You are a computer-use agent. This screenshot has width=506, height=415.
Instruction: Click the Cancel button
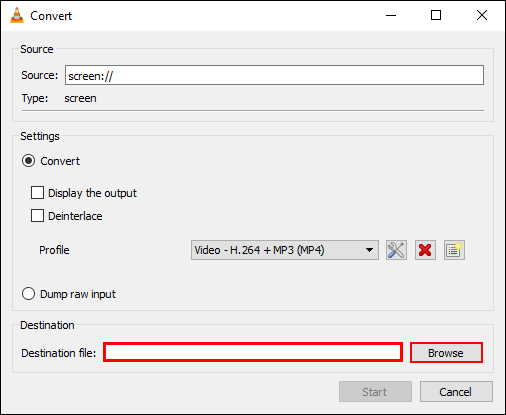[x=456, y=392]
